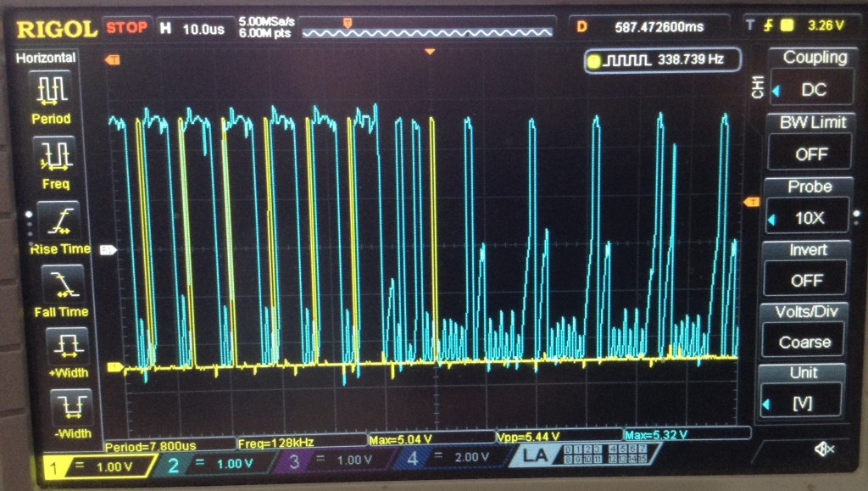This screenshot has width=868, height=491.
Task: Toggle the Invert OFF setting
Action: (807, 280)
